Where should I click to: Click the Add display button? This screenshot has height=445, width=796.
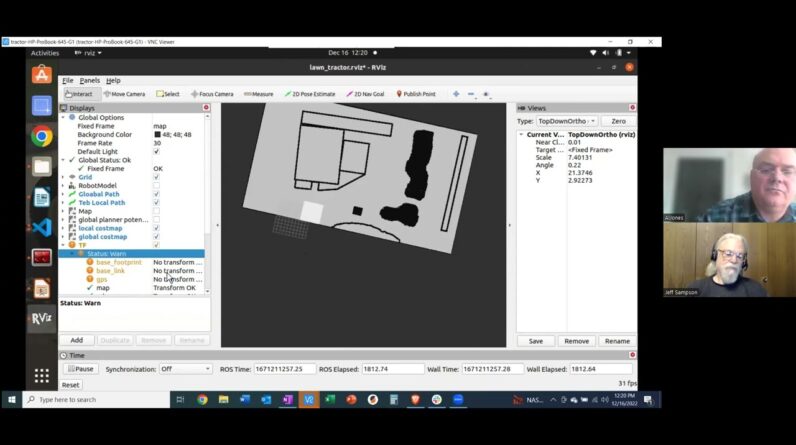coord(77,340)
